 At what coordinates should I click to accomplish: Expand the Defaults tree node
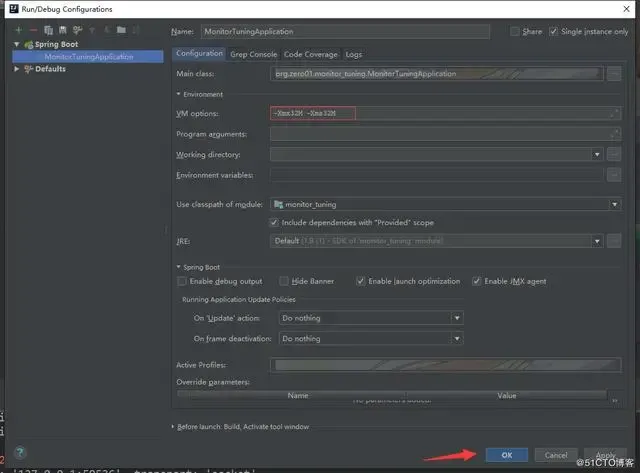16,69
